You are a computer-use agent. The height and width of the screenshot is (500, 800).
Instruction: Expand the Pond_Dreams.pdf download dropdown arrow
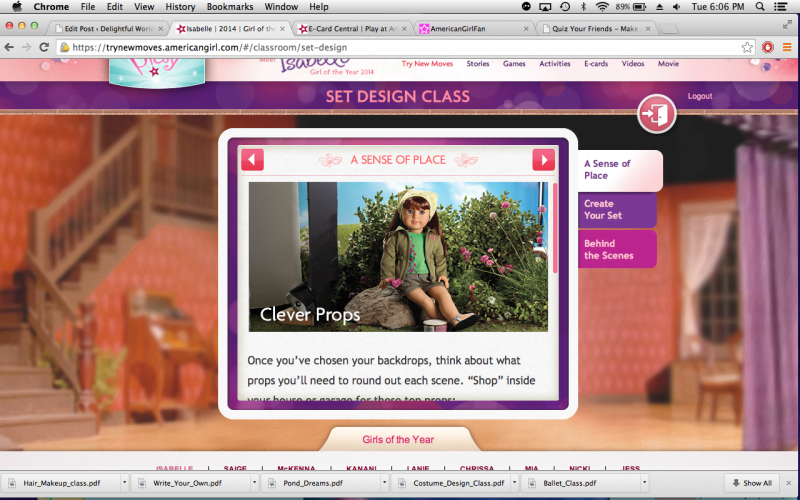384,483
